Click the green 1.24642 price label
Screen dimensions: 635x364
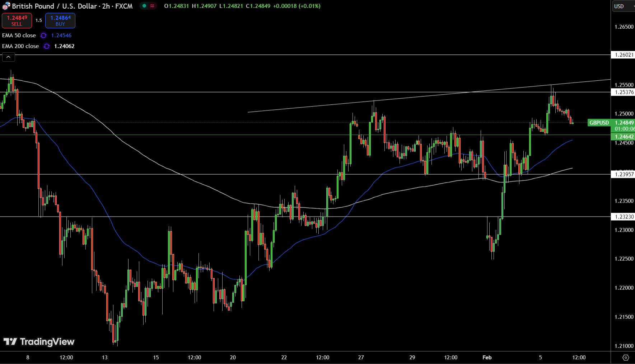[x=623, y=137]
